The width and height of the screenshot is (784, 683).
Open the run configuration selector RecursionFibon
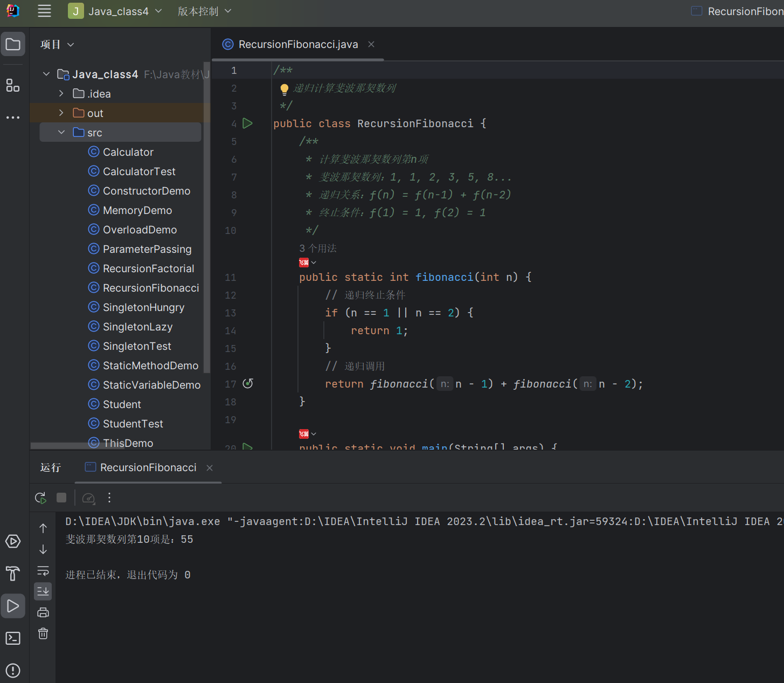pyautogui.click(x=737, y=11)
